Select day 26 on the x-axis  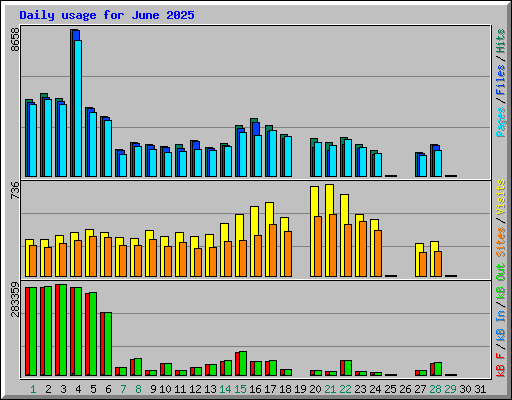click(405, 389)
